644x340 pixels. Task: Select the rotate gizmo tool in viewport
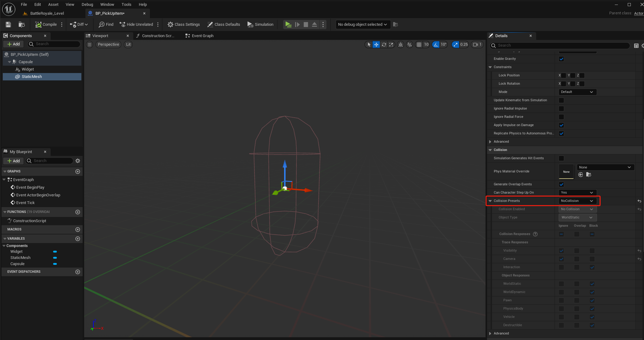click(384, 44)
